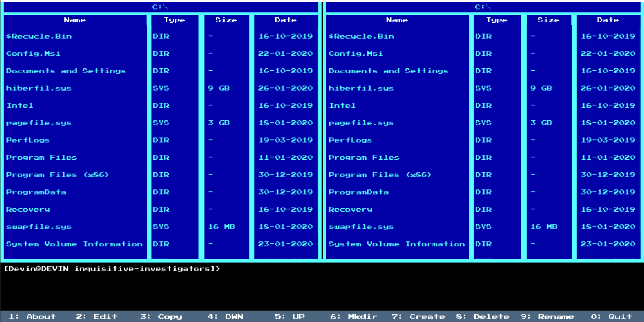Viewport: 644px width, 322px height.
Task: Click the Rename command in bottom bar
Action: (547, 317)
